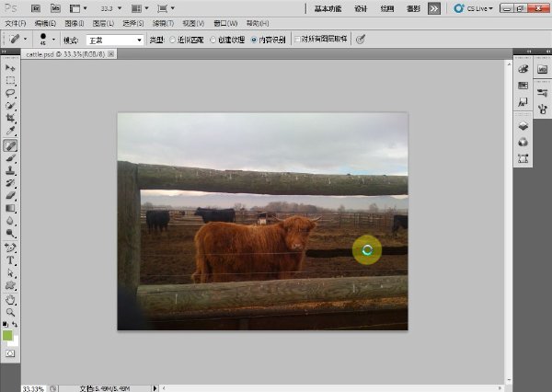
Task: Open the 帮助(H) menu
Action: click(258, 24)
